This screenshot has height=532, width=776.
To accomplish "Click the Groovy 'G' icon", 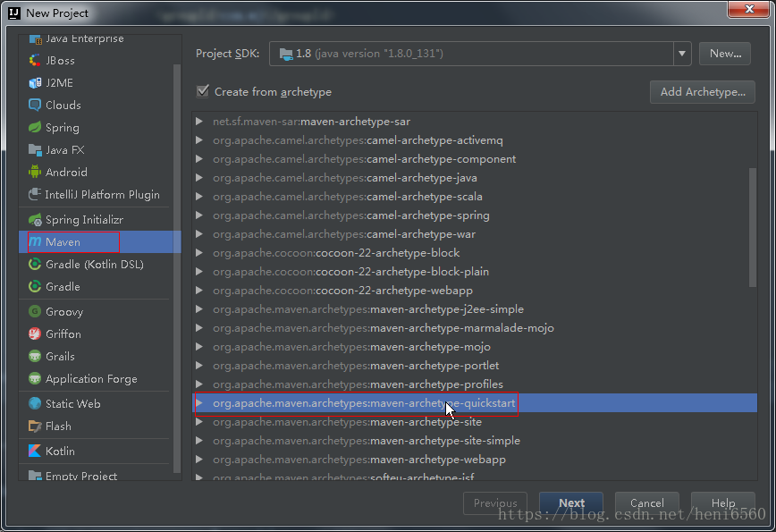I will (35, 311).
